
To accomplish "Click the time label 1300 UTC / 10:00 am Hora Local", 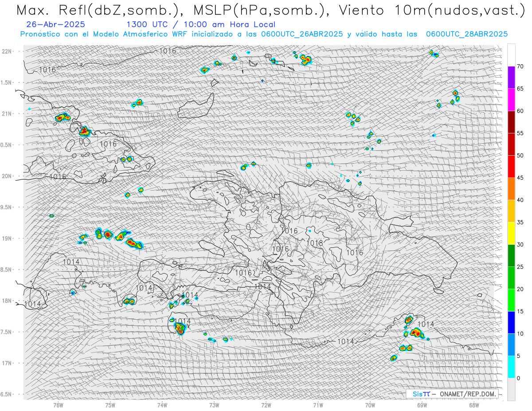I will [200, 25].
